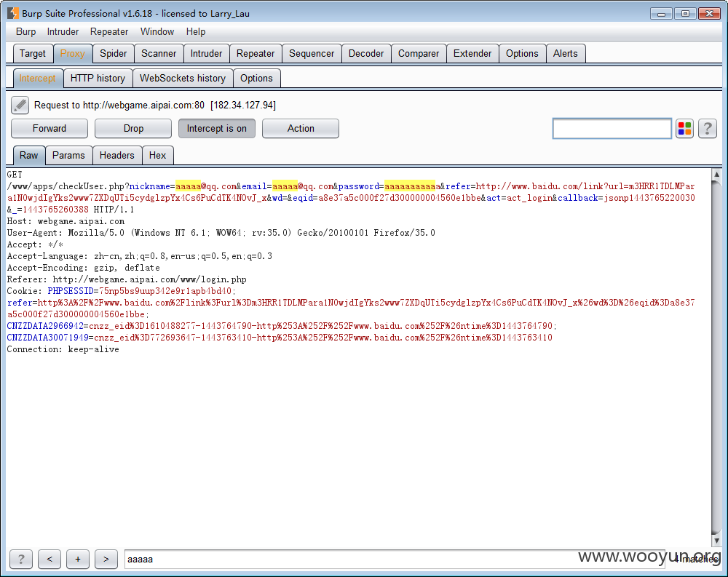
Task: Select the Raw request view tab
Action: 29,156
